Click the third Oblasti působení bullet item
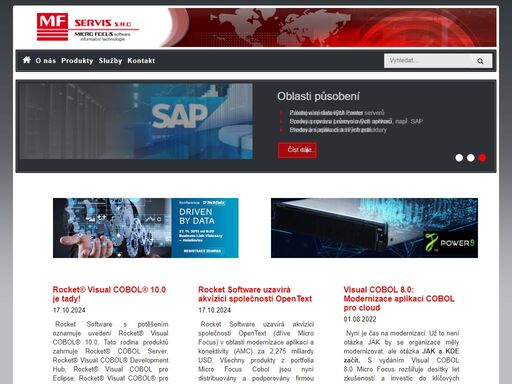Viewport: 512px width, 384px height. [338, 130]
